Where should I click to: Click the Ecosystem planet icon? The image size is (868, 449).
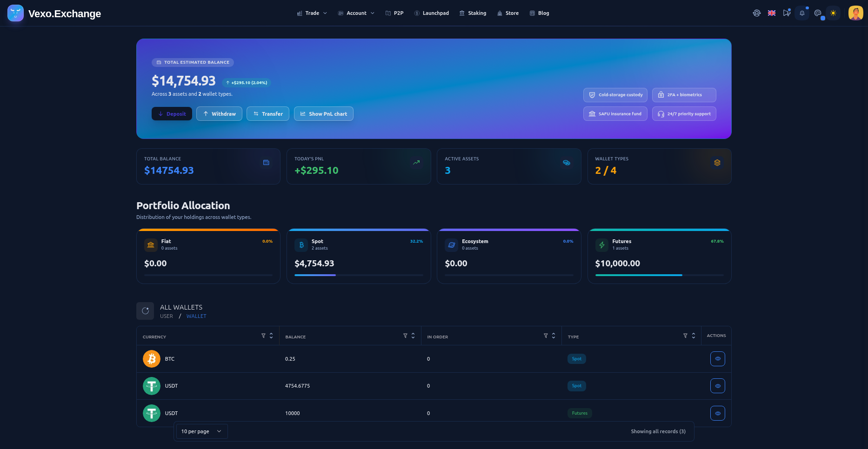coord(452,245)
